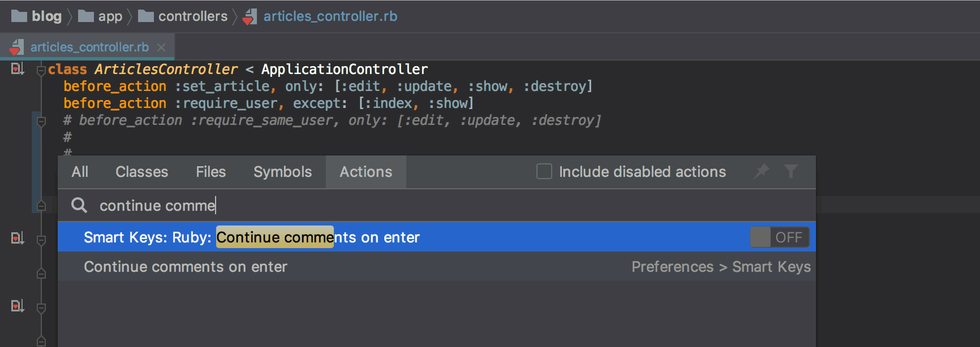Click the magnifier search icon
The image size is (980, 347).
79,205
